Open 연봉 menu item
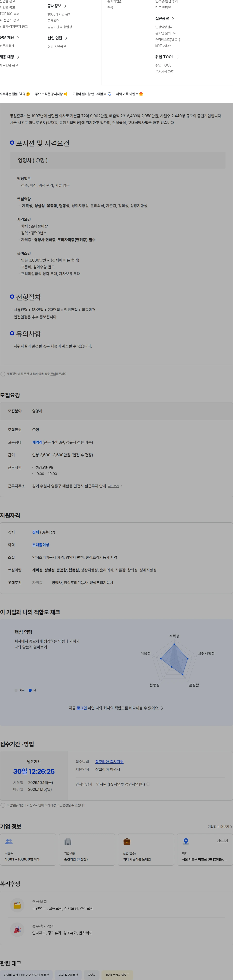233x980 pixels. point(110,8)
